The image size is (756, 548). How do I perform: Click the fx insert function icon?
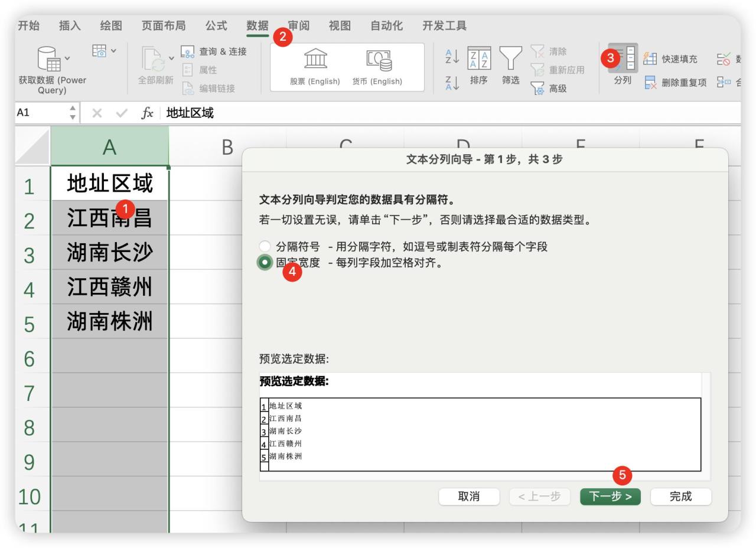148,113
